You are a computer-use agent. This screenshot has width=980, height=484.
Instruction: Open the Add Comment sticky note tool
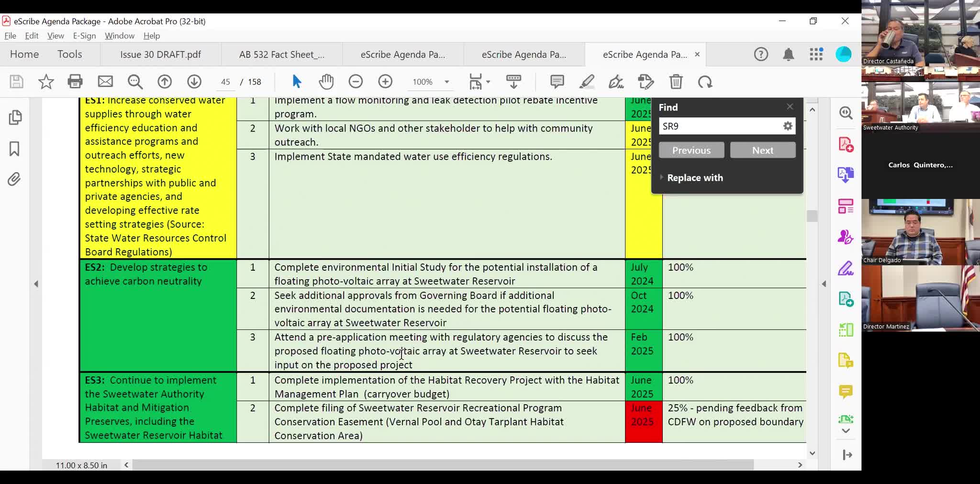tap(557, 82)
